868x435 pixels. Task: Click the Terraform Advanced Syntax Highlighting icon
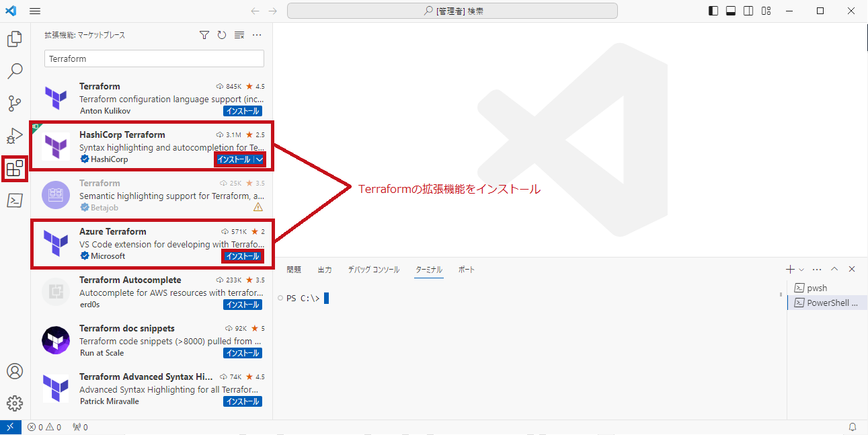tap(55, 389)
